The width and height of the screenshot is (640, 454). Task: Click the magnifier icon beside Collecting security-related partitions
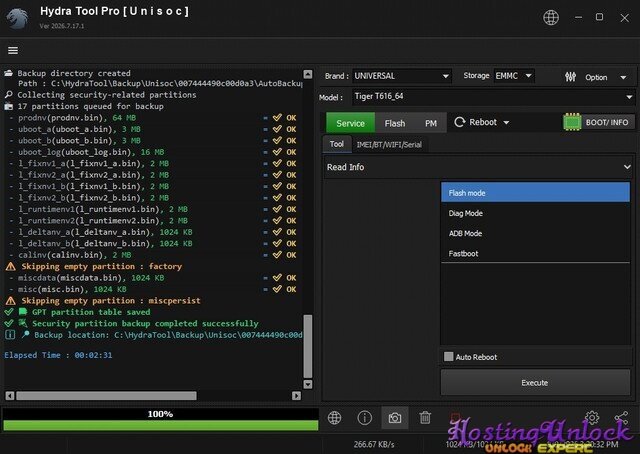point(9,95)
